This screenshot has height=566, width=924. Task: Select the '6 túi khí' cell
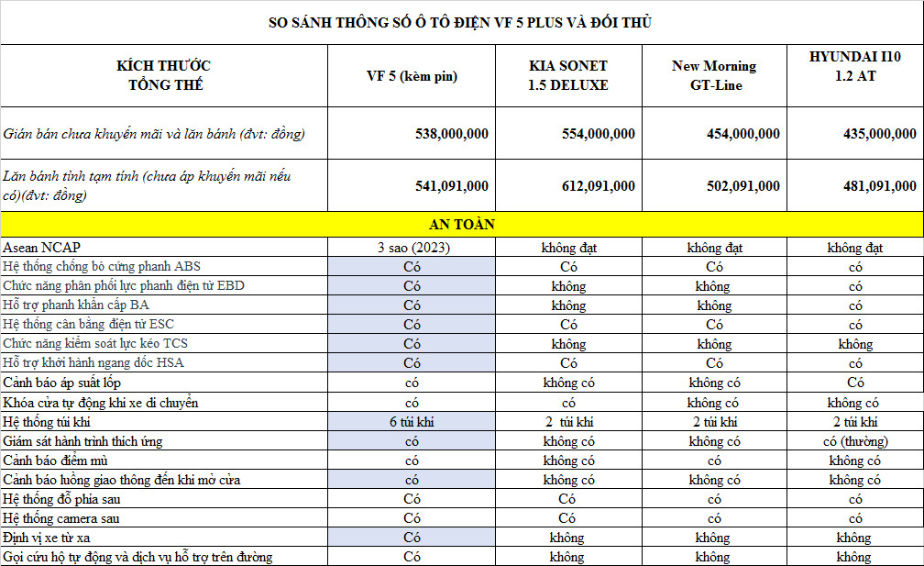click(x=412, y=422)
